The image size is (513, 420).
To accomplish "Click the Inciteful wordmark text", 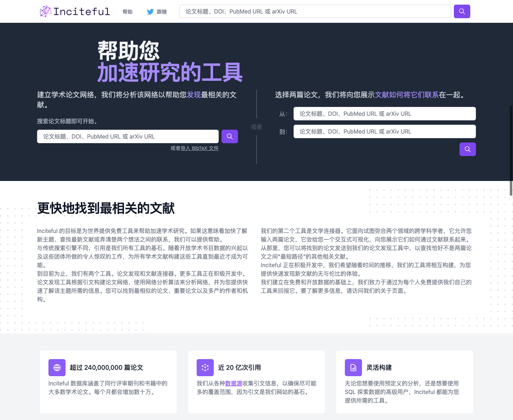I will tap(82, 11).
